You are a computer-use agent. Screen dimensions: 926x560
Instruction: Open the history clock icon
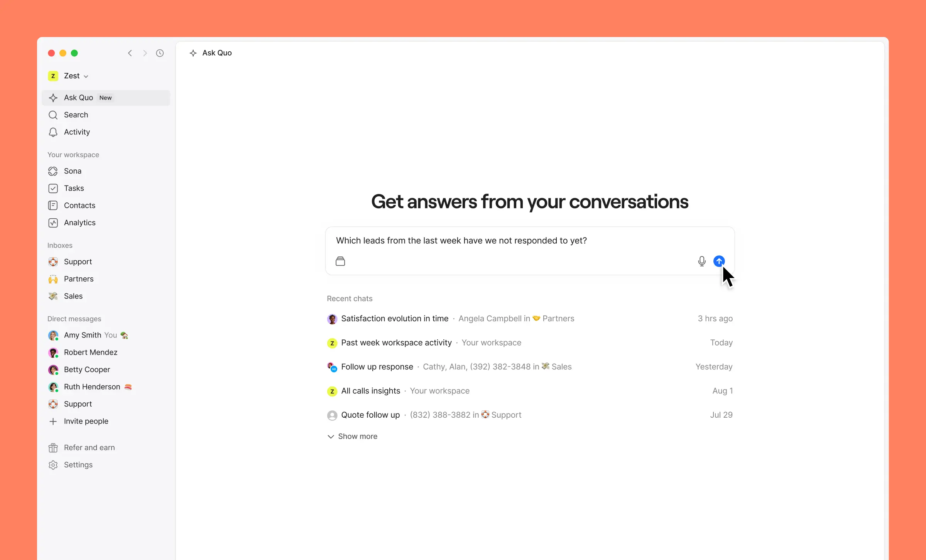tap(160, 53)
